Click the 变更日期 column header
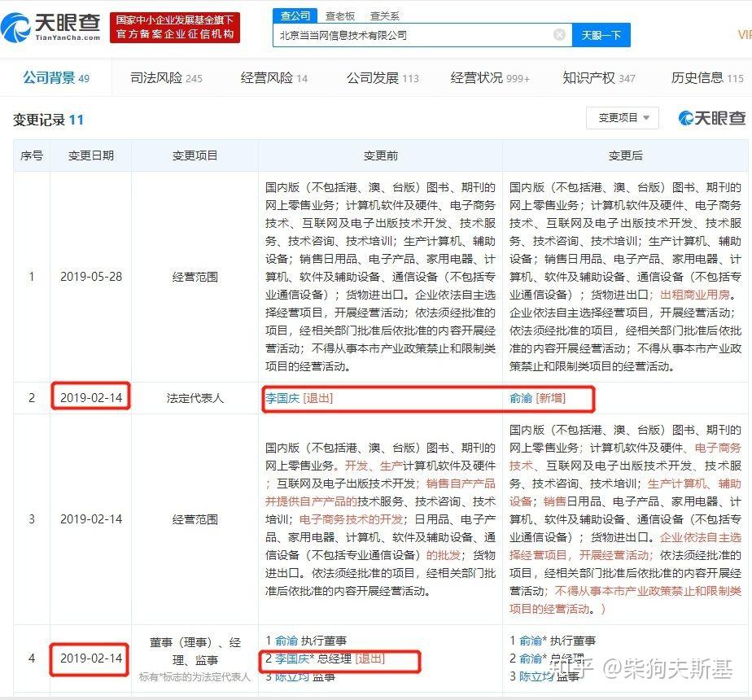The image size is (752, 700). (91, 155)
